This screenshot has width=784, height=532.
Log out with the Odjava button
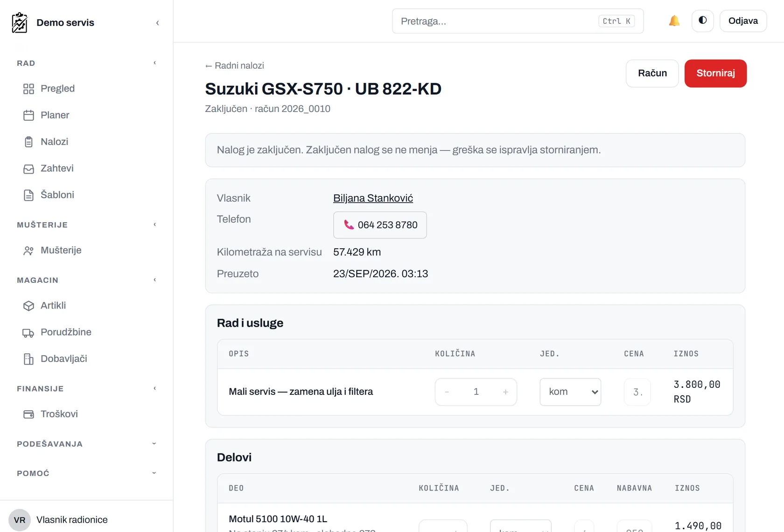tap(743, 21)
